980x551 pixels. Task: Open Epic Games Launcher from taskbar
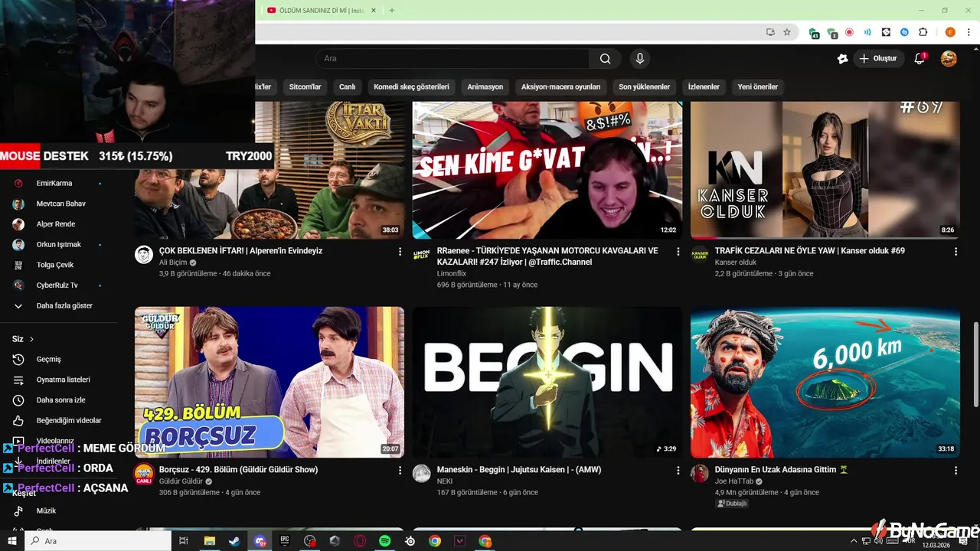pos(284,541)
